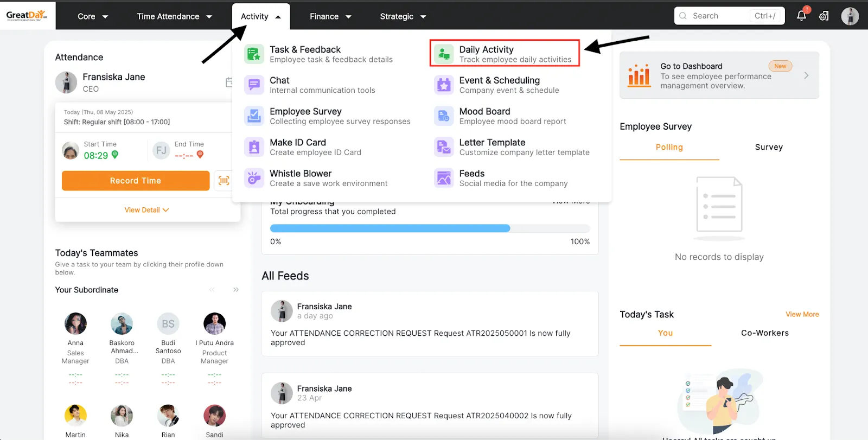Open the Time Attendance dropdown
This screenshot has width=868, height=440.
coord(174,17)
